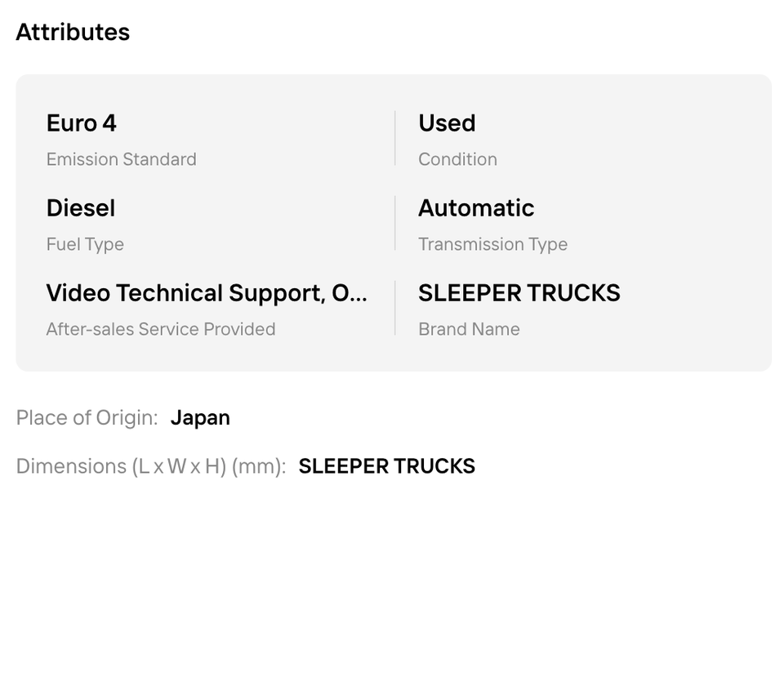Select the Euro 4 emission value
Screen dimensions: 784x681
pyautogui.click(x=82, y=123)
